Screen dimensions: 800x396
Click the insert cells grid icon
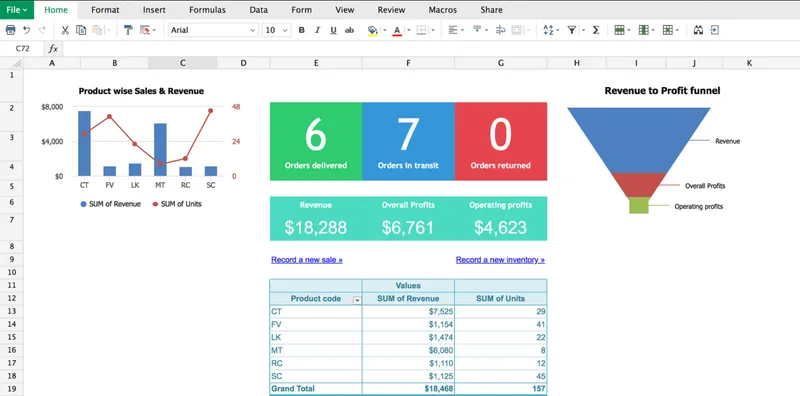tap(667, 30)
